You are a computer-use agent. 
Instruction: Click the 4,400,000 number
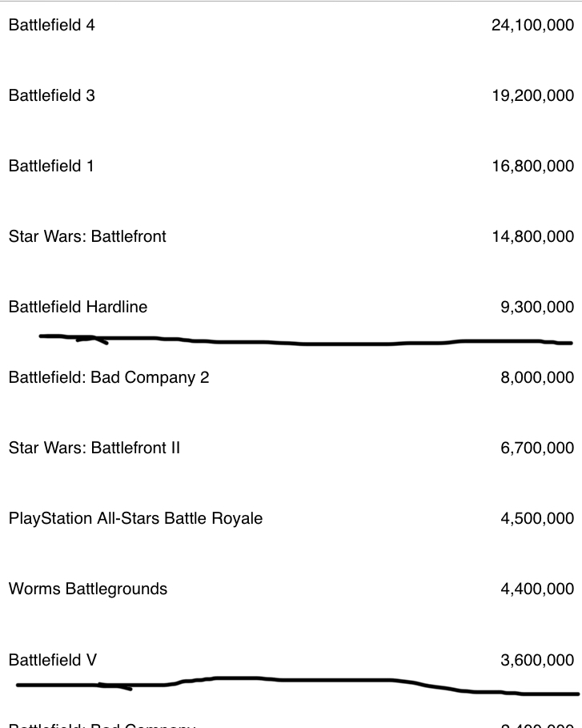pyautogui.click(x=537, y=589)
